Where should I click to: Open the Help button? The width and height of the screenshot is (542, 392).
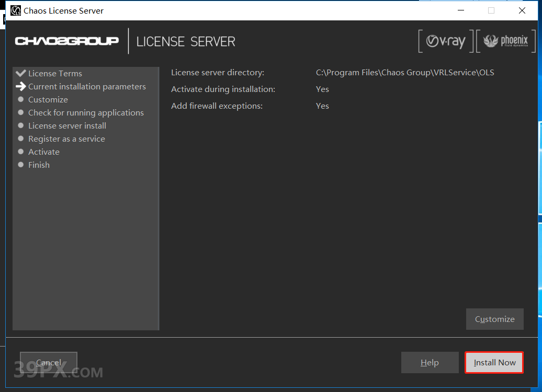(430, 362)
